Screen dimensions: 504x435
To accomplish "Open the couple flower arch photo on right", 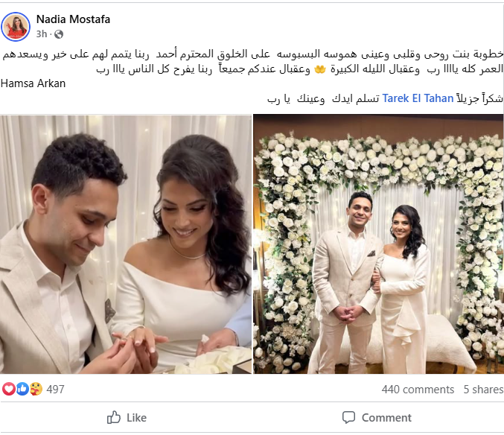I will (x=379, y=244).
